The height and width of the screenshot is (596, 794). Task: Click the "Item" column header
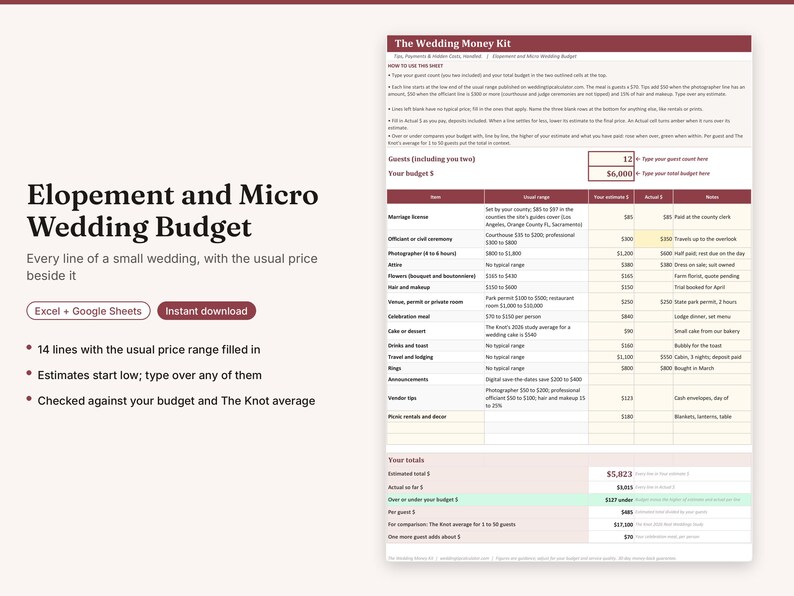click(x=435, y=197)
